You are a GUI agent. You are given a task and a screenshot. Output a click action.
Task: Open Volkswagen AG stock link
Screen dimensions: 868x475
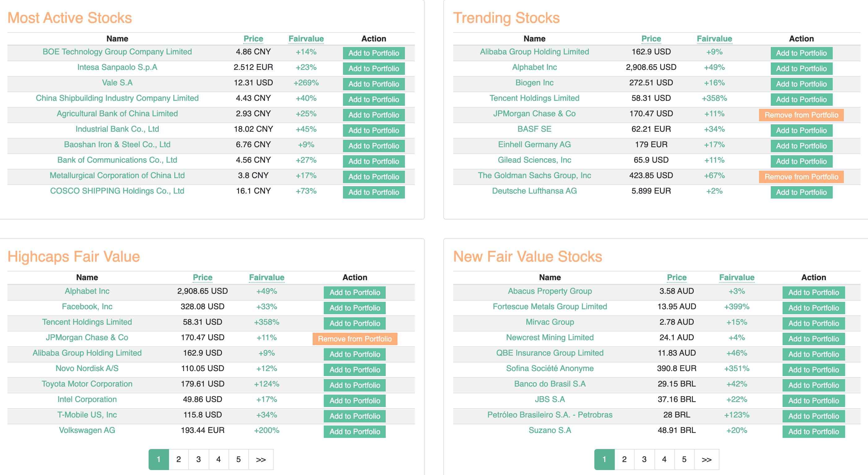[87, 430]
